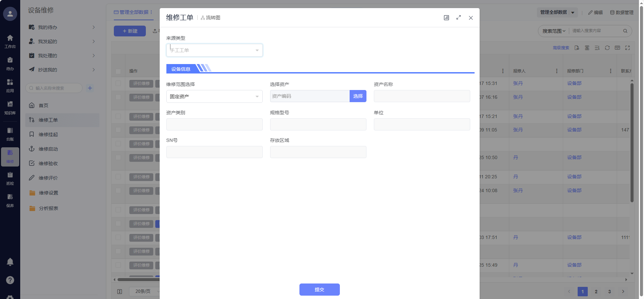Viewport: 644px width, 299px height.
Task: Open the 流转图 flowchart view
Action: (211, 18)
